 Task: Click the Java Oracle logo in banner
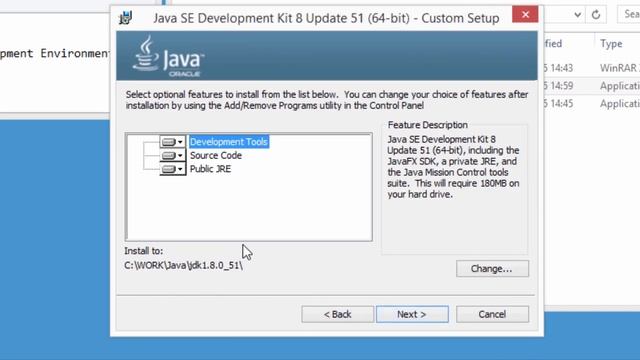(168, 56)
